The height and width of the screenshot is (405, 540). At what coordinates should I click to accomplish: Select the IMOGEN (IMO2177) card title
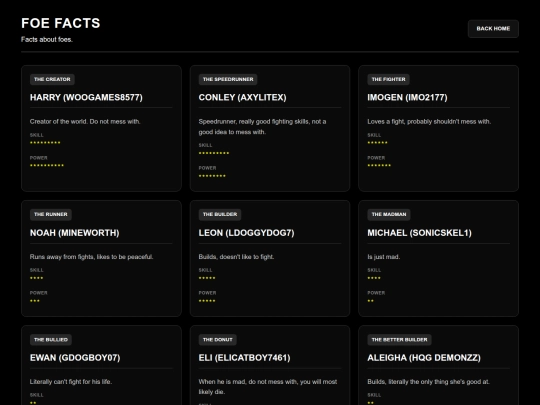click(407, 97)
